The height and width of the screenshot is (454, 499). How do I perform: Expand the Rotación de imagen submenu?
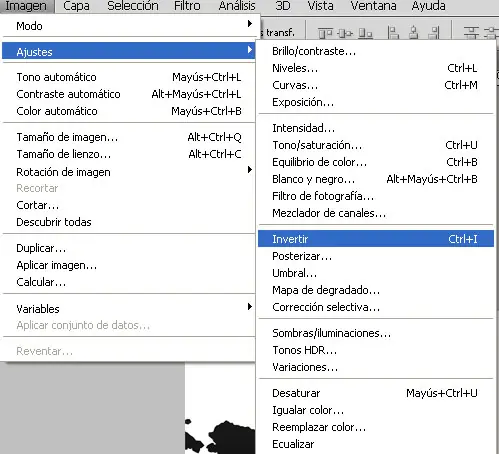(x=129, y=172)
